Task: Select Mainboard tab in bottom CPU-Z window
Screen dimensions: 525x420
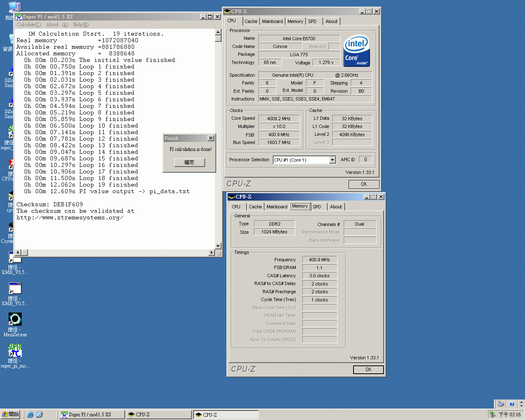Action: (x=277, y=207)
